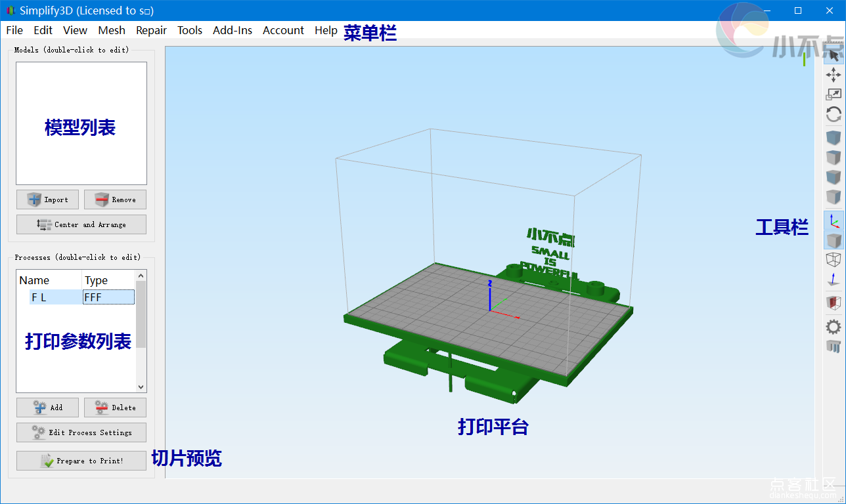Sort processes by Name column header
846x504 pixels.
[x=49, y=280]
